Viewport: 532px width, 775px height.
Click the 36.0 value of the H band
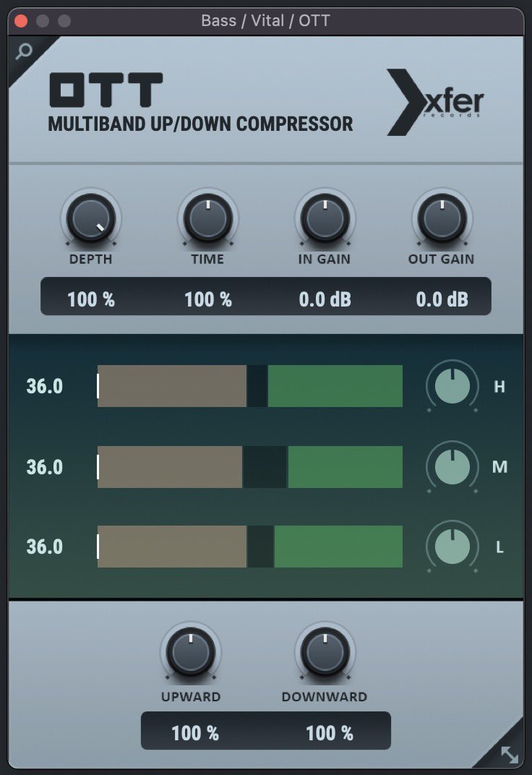click(x=45, y=386)
